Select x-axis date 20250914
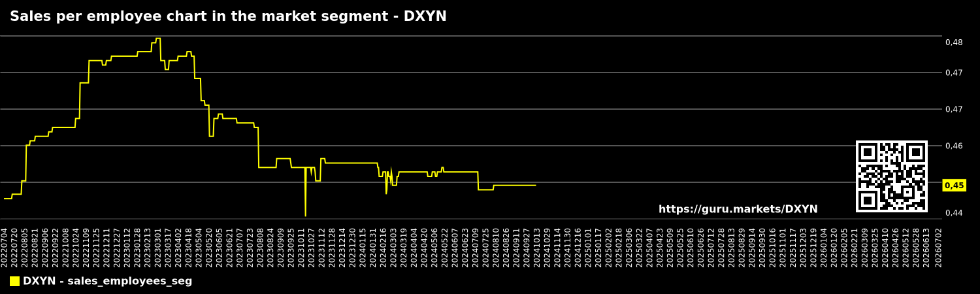Screen dimensions: 980x294 pyautogui.click(x=753, y=247)
